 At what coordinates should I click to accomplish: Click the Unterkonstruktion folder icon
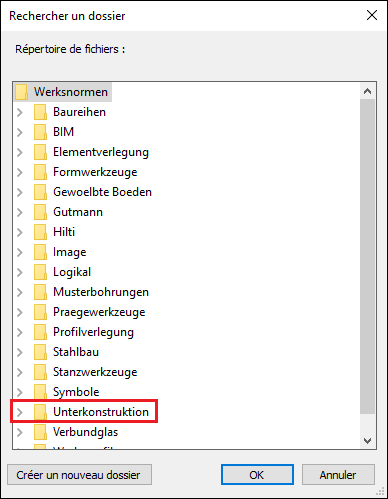(x=40, y=412)
